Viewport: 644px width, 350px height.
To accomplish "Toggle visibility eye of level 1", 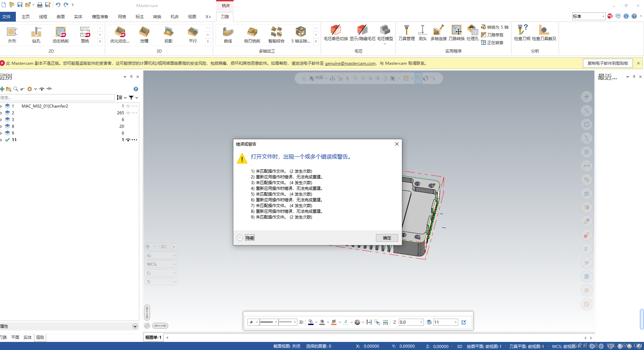I will (128, 106).
